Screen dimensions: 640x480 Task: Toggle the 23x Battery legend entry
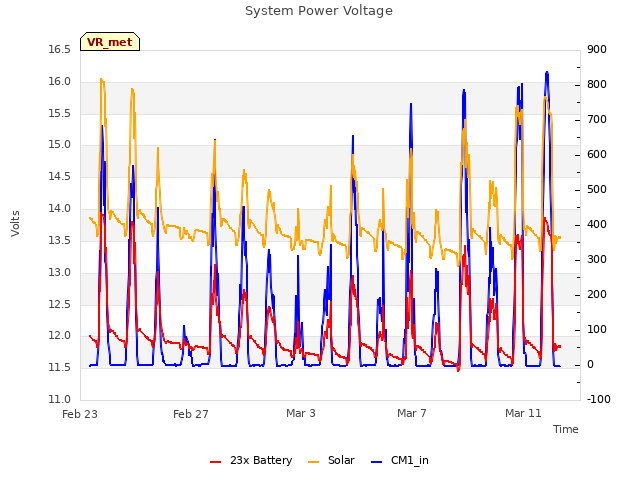[251, 460]
